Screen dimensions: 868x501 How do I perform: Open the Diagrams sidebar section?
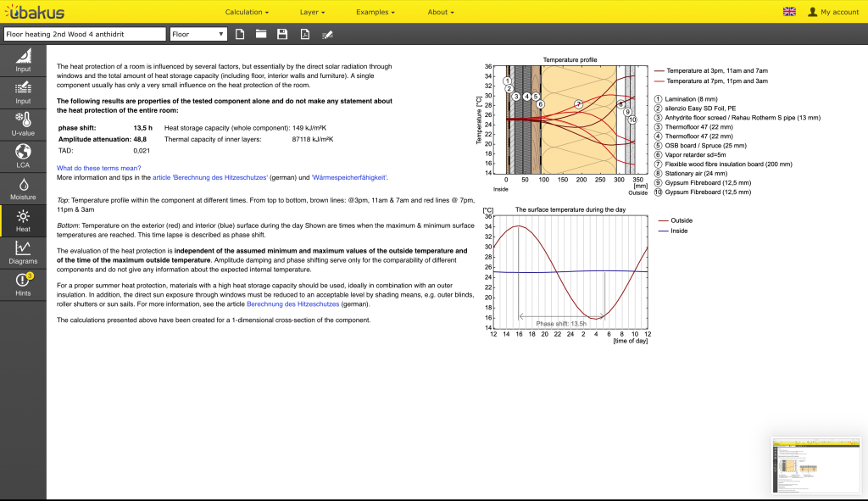[23, 253]
